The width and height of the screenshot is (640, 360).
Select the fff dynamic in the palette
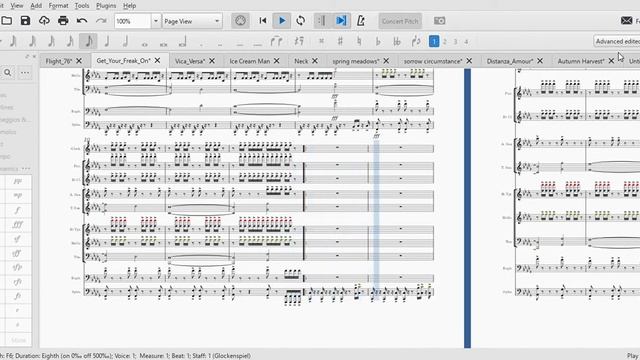(x=17, y=224)
